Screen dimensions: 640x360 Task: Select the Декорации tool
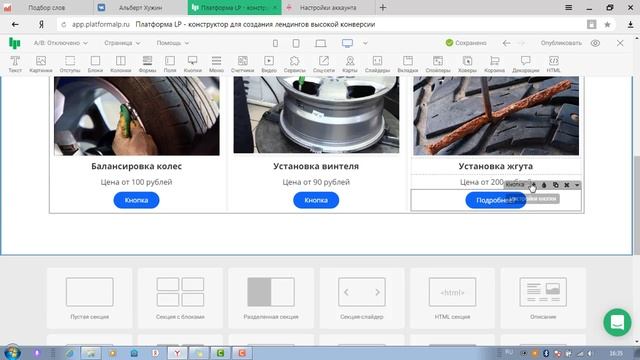[526, 64]
